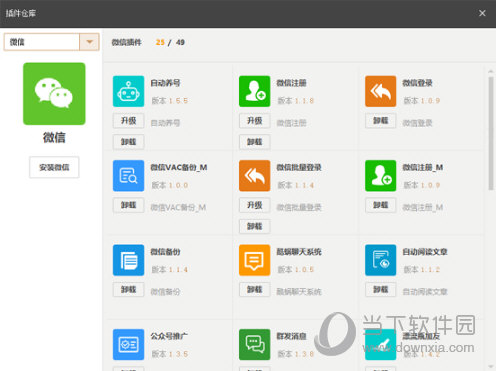
Task: Click the 微信批量登录 plugin title
Action: point(299,167)
